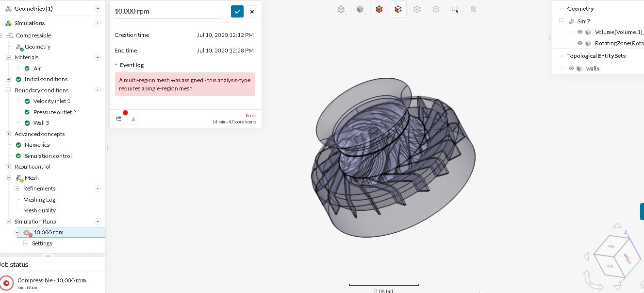
Task: Click the faded orange wireframe cube icon
Action: pyautogui.click(x=436, y=9)
